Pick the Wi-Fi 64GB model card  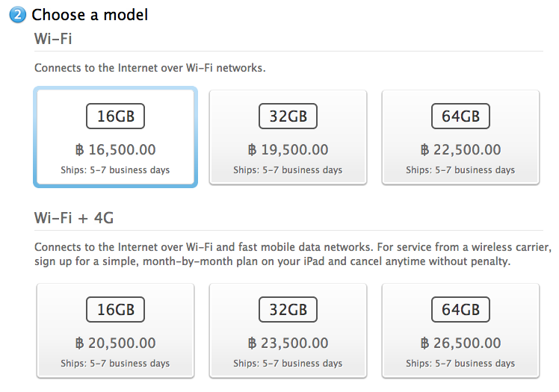[x=460, y=137]
